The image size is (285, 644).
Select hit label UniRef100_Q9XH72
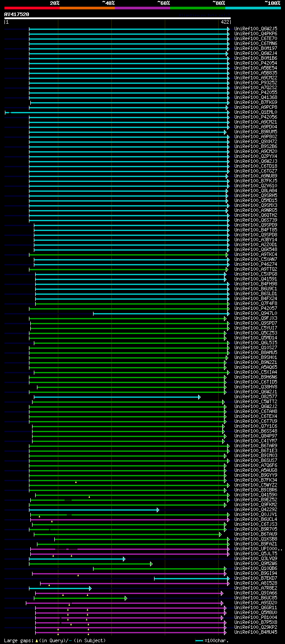256,141
